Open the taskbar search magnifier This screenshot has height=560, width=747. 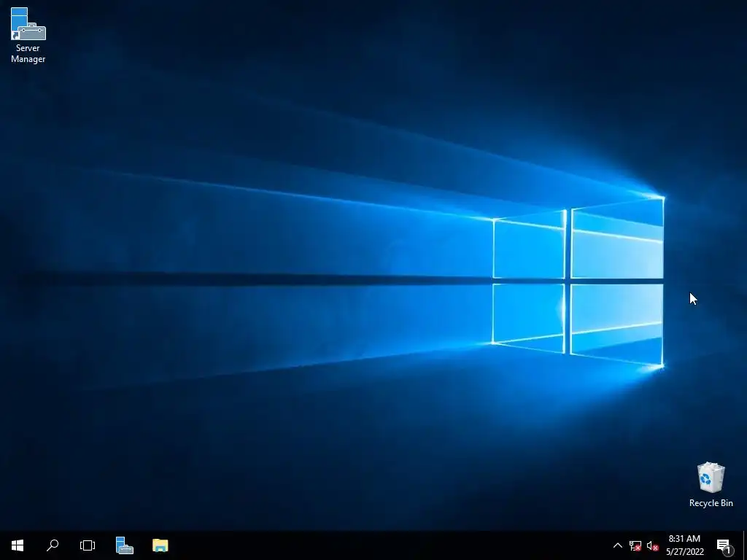coord(53,545)
